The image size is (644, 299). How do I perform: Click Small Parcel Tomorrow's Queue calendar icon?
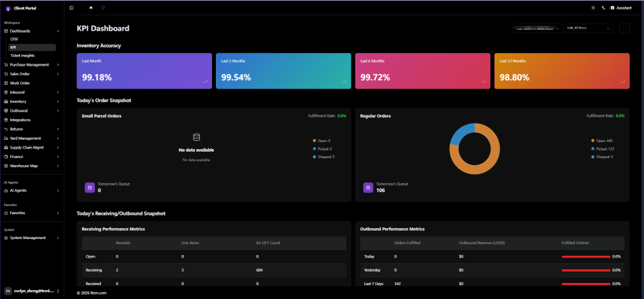pos(90,187)
